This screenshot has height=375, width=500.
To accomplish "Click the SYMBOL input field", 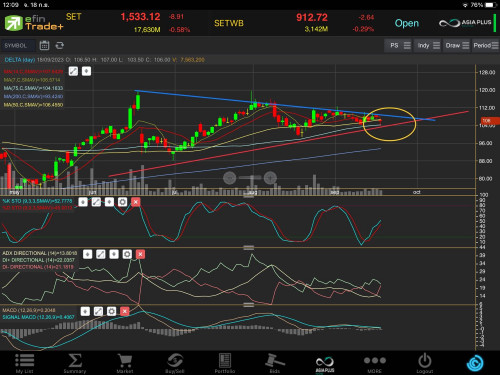I will pyautogui.click(x=18, y=45).
